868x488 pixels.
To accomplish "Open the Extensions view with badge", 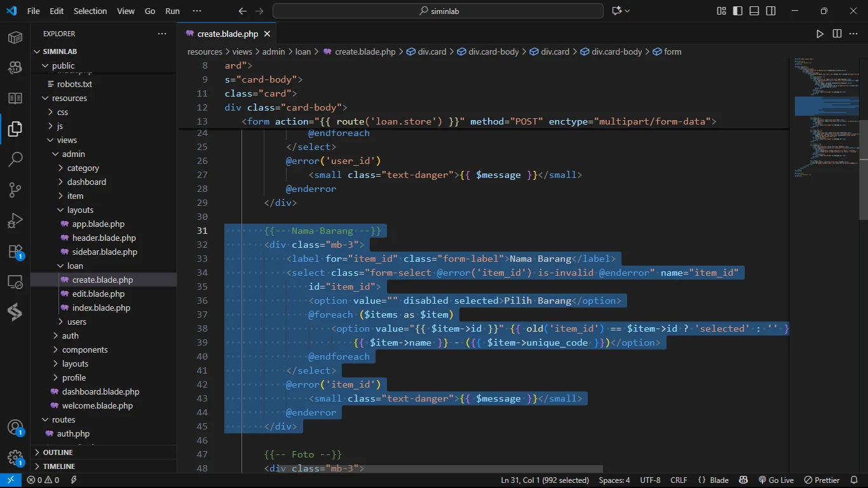I will click(x=15, y=252).
